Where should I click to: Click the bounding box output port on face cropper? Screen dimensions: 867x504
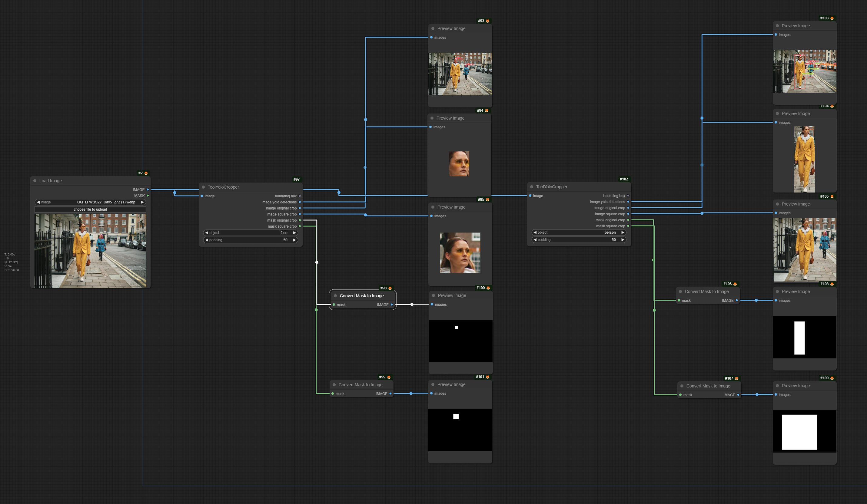tap(300, 196)
